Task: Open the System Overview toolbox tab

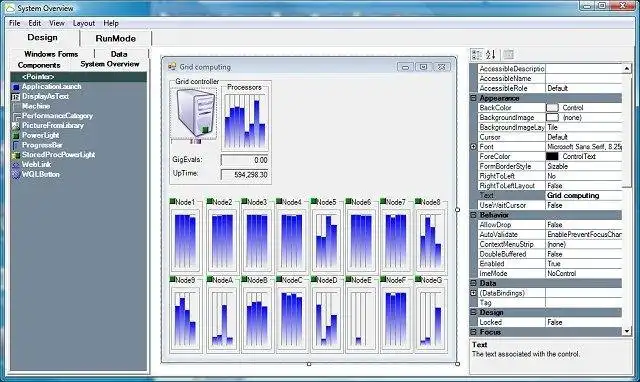Action: pos(110,64)
